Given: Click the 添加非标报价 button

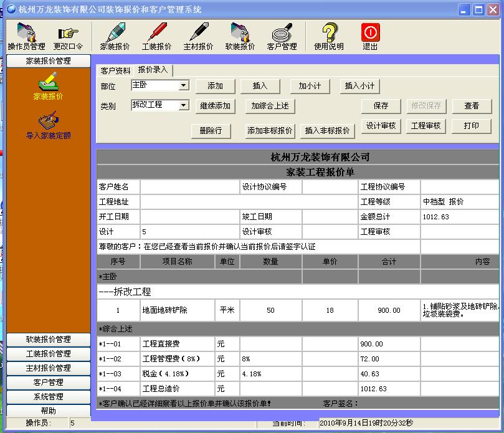Looking at the screenshot, I should [x=270, y=131].
